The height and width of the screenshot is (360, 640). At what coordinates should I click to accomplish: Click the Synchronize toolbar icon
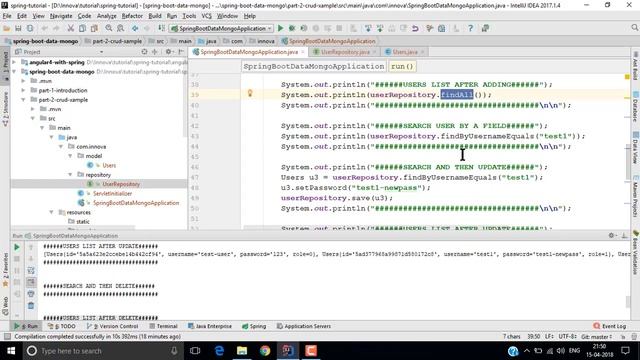[30, 29]
